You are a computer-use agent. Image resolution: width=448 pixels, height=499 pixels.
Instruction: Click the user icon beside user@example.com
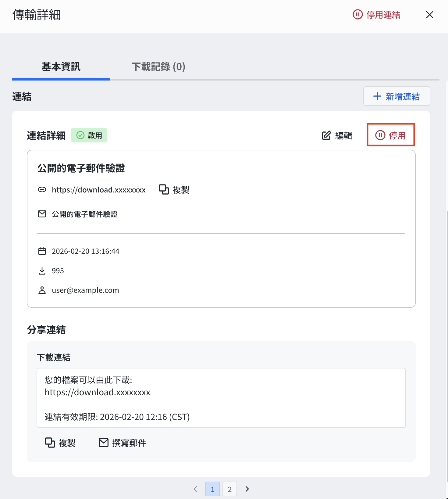[42, 290]
